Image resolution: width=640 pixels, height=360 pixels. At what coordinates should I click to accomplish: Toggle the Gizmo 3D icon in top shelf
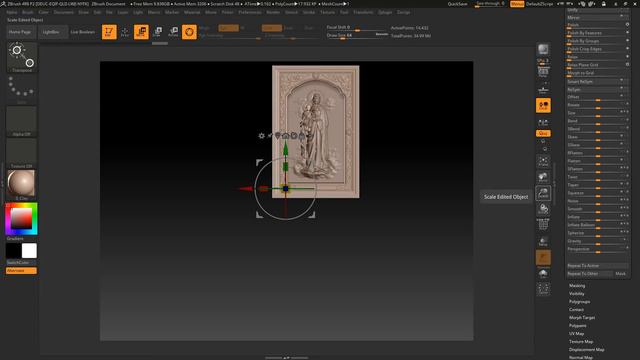pos(189,32)
